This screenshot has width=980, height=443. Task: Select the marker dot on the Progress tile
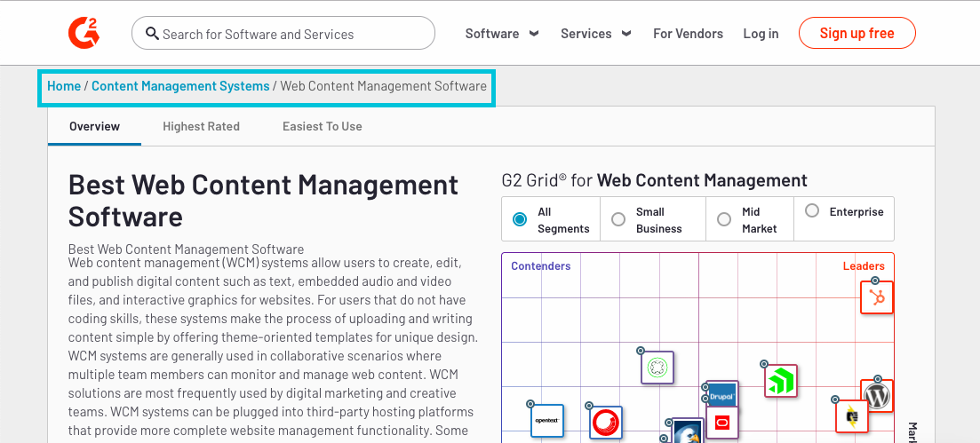tap(764, 364)
